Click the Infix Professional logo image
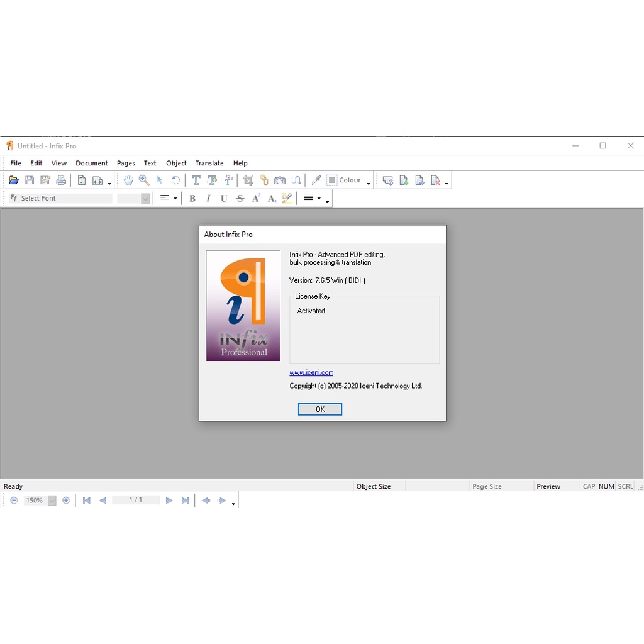Viewport: 644px width, 644px height. click(243, 306)
